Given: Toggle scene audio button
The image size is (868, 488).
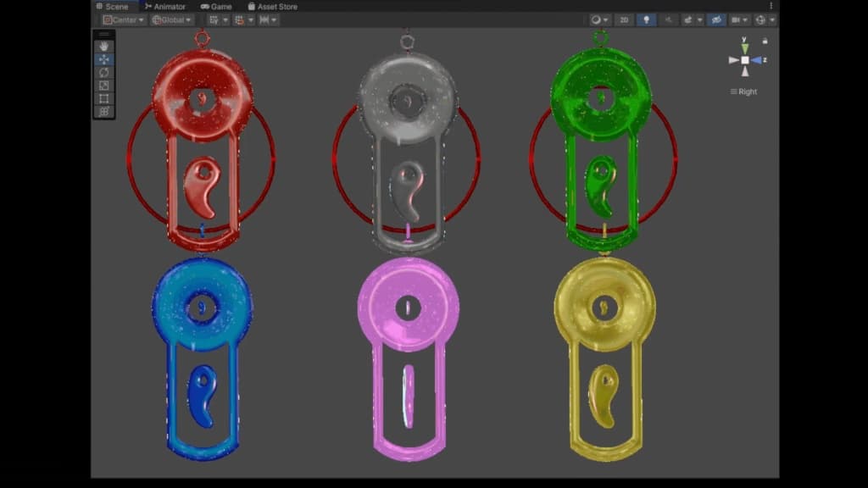Looking at the screenshot, I should 669,19.
